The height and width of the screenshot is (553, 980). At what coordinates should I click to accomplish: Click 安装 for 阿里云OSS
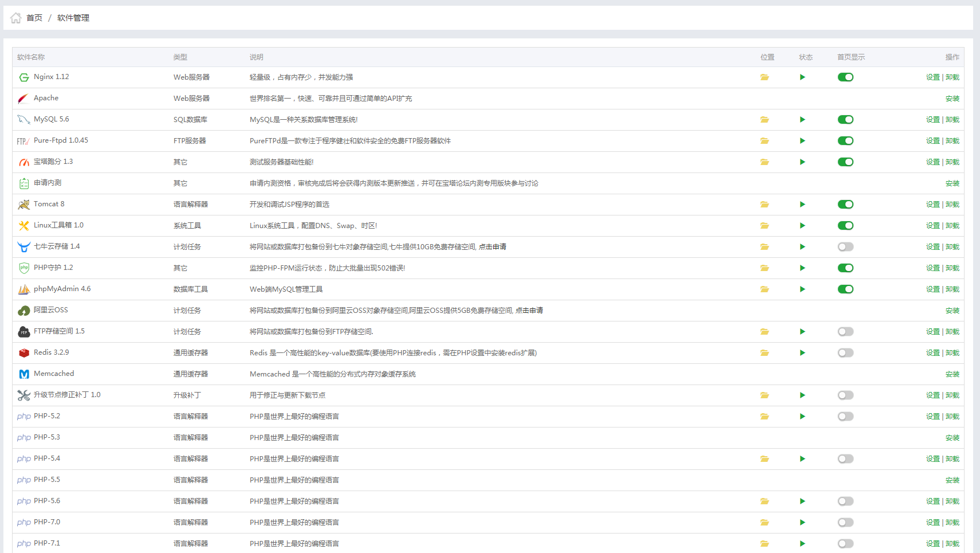tap(953, 311)
